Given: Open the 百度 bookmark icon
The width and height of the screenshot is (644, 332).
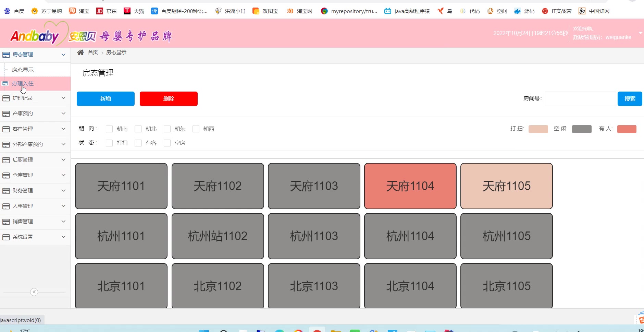Looking at the screenshot, I should click(x=7, y=11).
